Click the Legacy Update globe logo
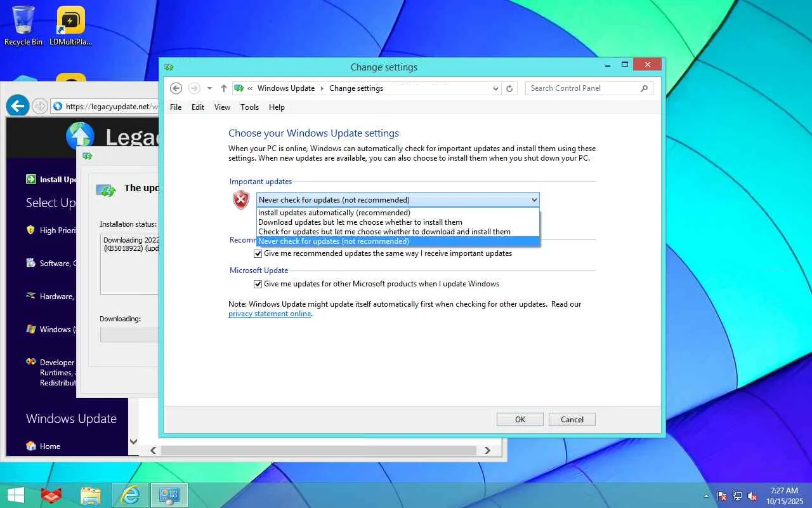This screenshot has width=812, height=508. click(80, 136)
